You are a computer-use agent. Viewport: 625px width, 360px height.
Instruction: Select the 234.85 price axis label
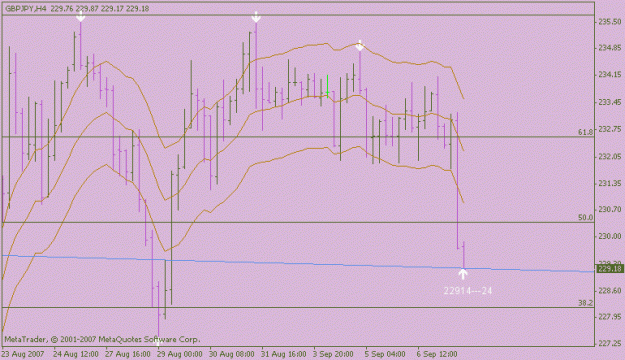[x=610, y=48]
